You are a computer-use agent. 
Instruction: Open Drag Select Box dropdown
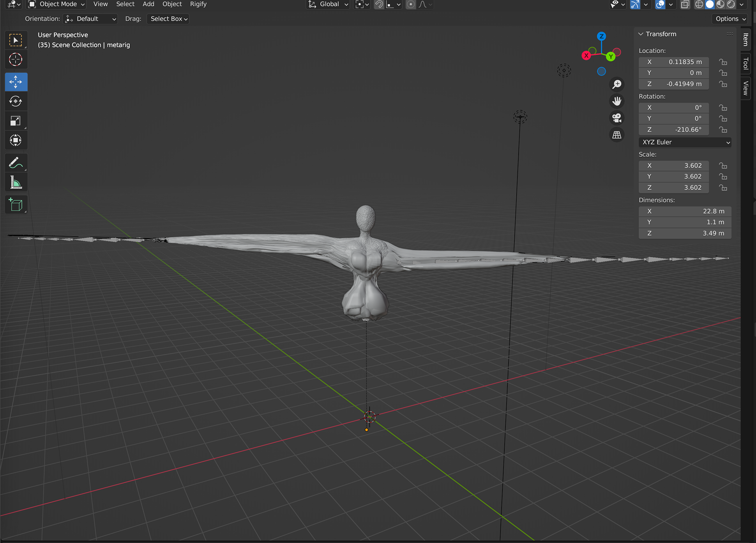pos(168,19)
